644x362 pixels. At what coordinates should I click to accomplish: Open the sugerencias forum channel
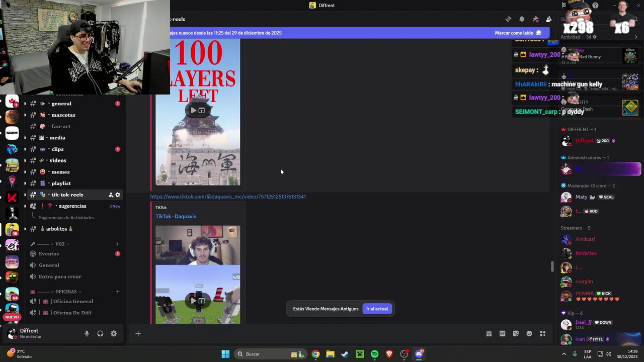point(73,206)
